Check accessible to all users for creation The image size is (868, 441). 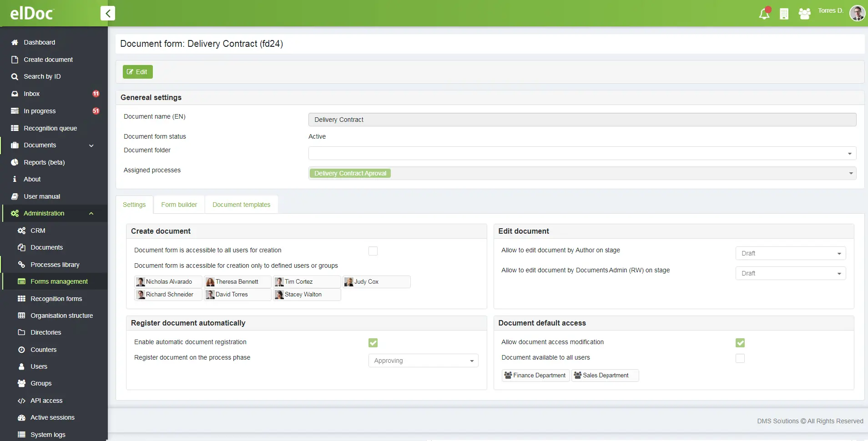[x=373, y=251]
